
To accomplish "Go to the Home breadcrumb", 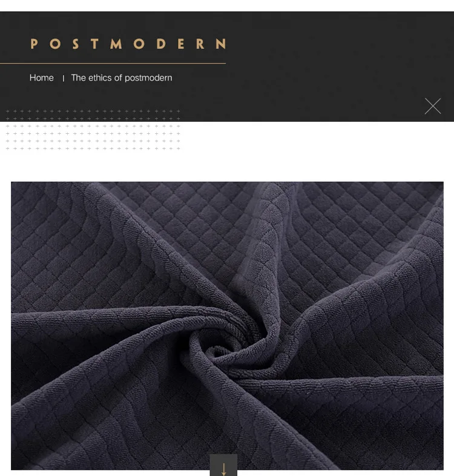I will [42, 78].
